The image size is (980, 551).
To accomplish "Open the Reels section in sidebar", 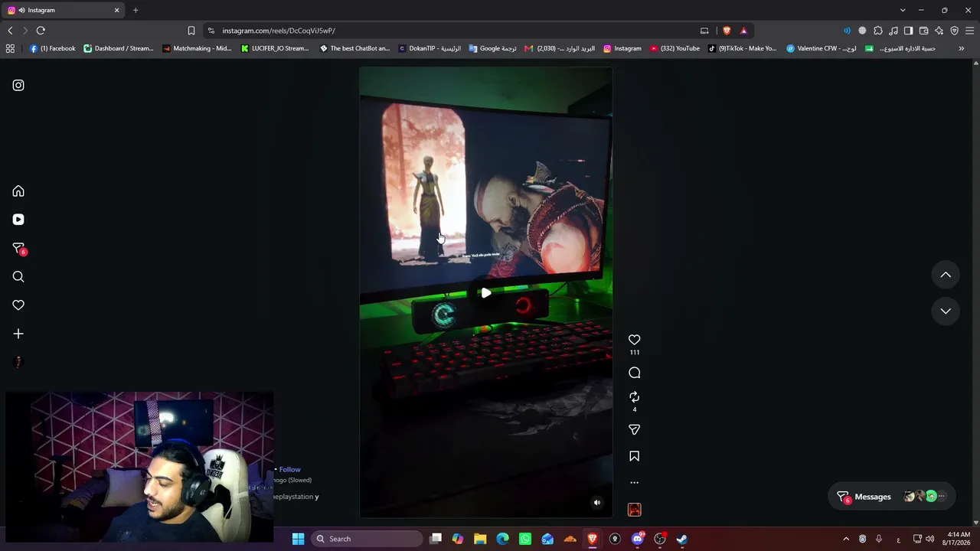I will coord(18,220).
